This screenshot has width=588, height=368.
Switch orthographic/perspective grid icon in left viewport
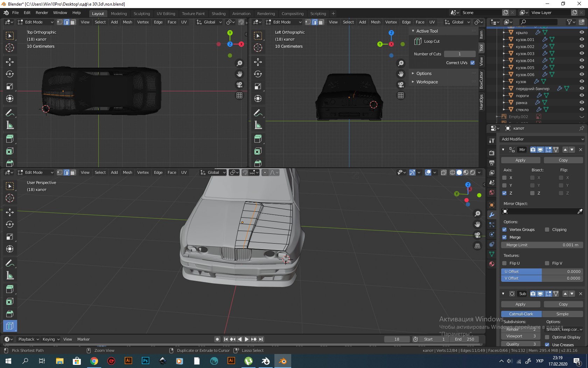401,95
